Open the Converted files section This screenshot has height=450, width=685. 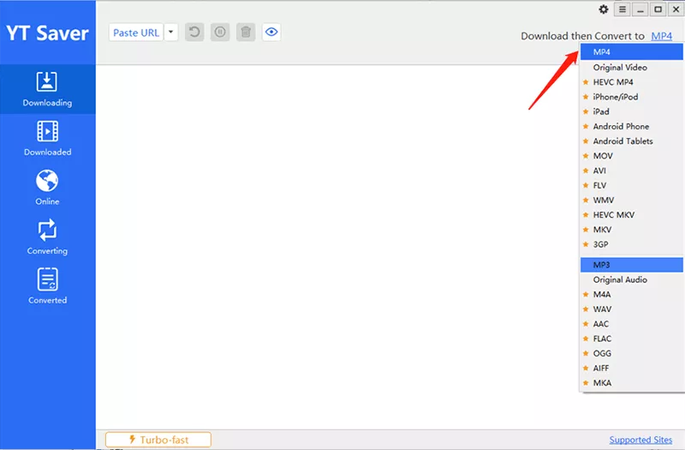coord(47,286)
